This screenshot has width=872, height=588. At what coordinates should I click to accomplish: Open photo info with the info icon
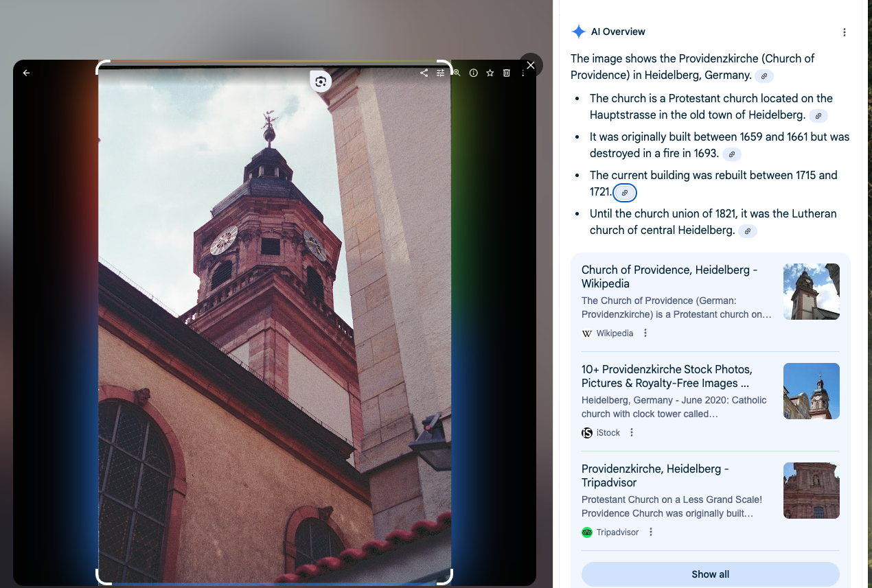(474, 73)
